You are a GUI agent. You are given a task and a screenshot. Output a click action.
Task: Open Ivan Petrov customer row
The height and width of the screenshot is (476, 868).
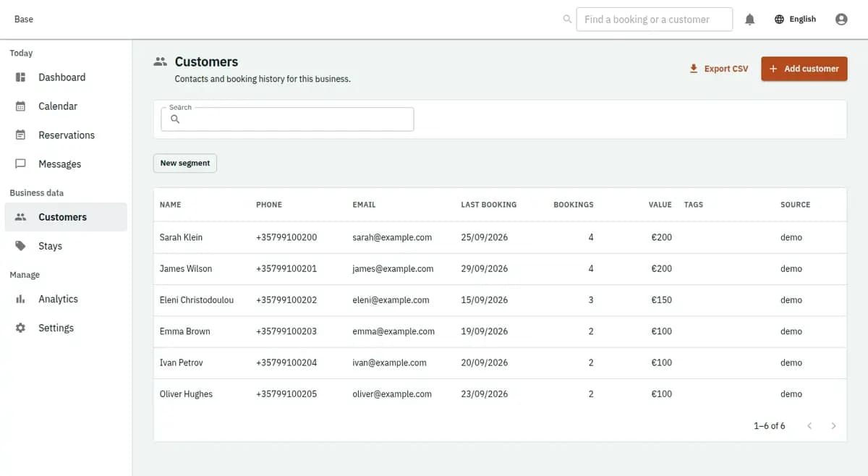pos(500,363)
